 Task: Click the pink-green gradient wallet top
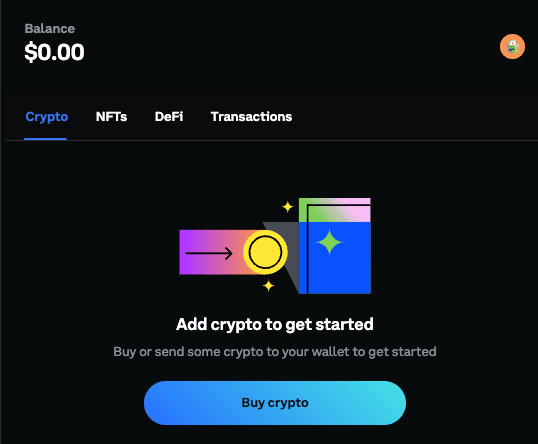coord(335,210)
